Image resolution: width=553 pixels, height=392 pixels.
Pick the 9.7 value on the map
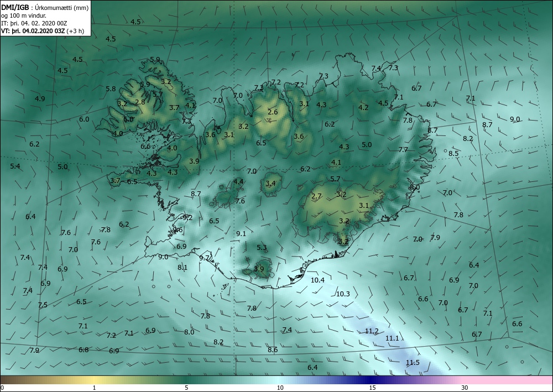click(204, 258)
